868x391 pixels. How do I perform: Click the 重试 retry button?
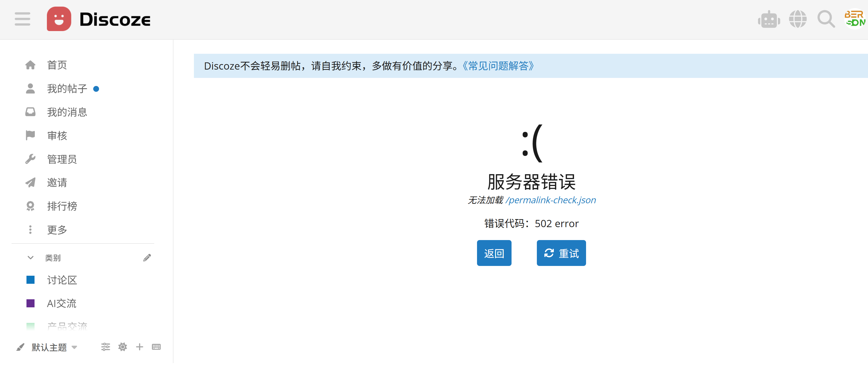561,253
